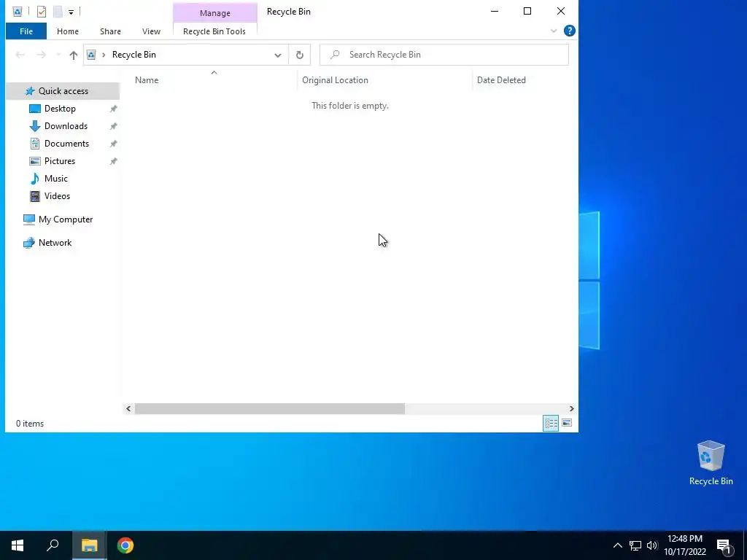This screenshot has height=560, width=747.
Task: Open the clock showing 12:48 PM
Action: coord(685,545)
